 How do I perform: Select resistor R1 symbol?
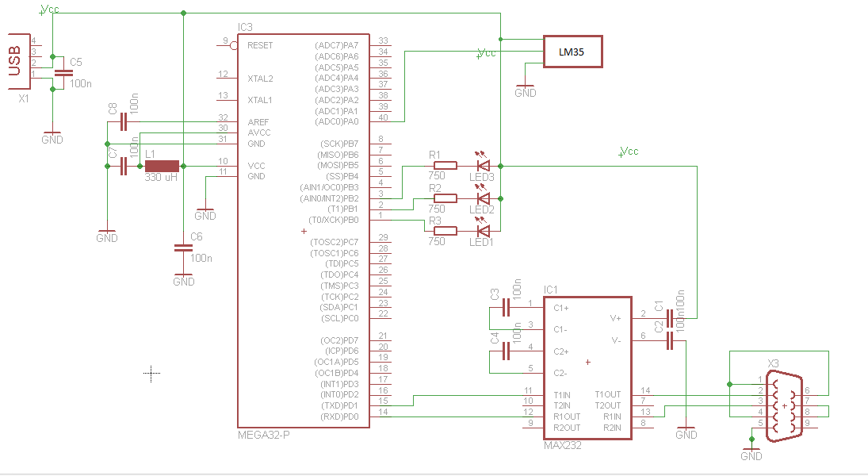coord(445,165)
